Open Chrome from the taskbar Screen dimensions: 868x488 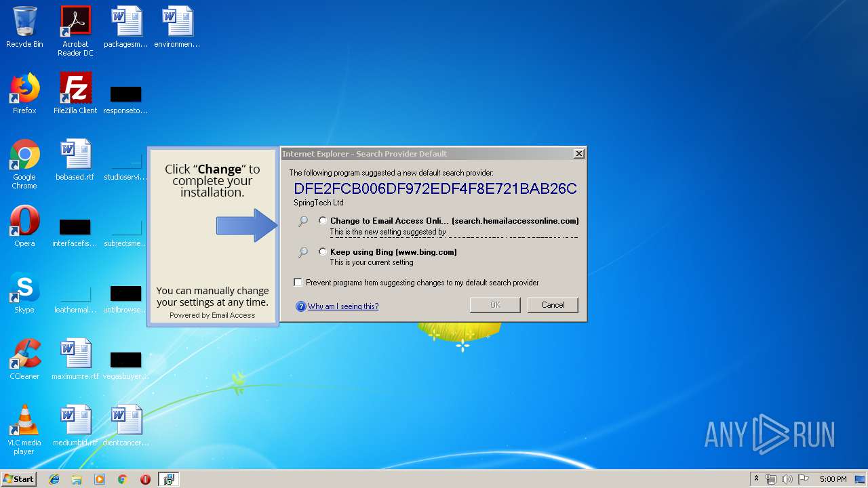tap(123, 479)
